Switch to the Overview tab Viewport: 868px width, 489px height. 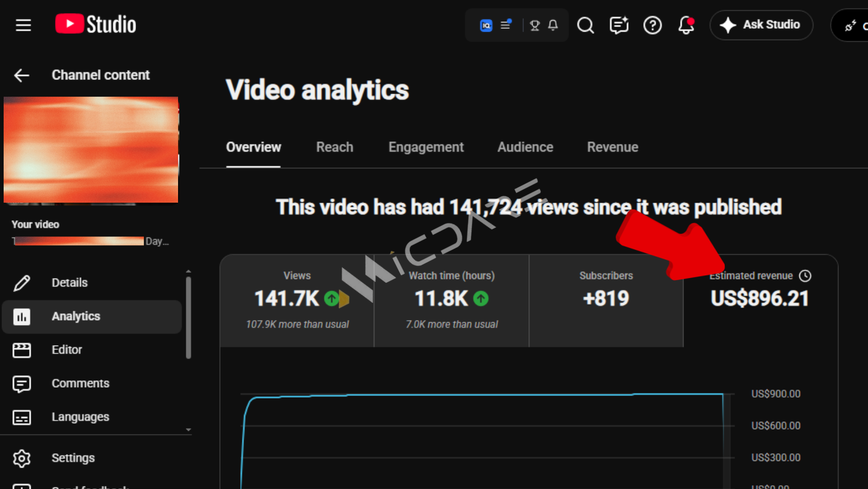click(253, 148)
